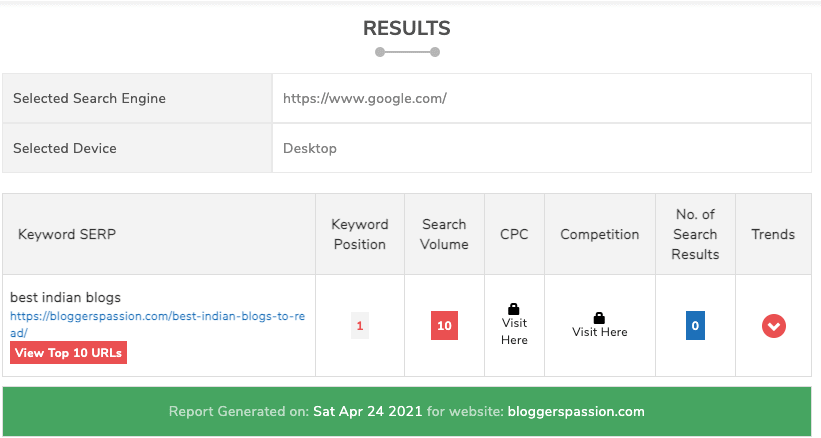
Task: Click the red search volume badge showing 10
Action: 444,326
